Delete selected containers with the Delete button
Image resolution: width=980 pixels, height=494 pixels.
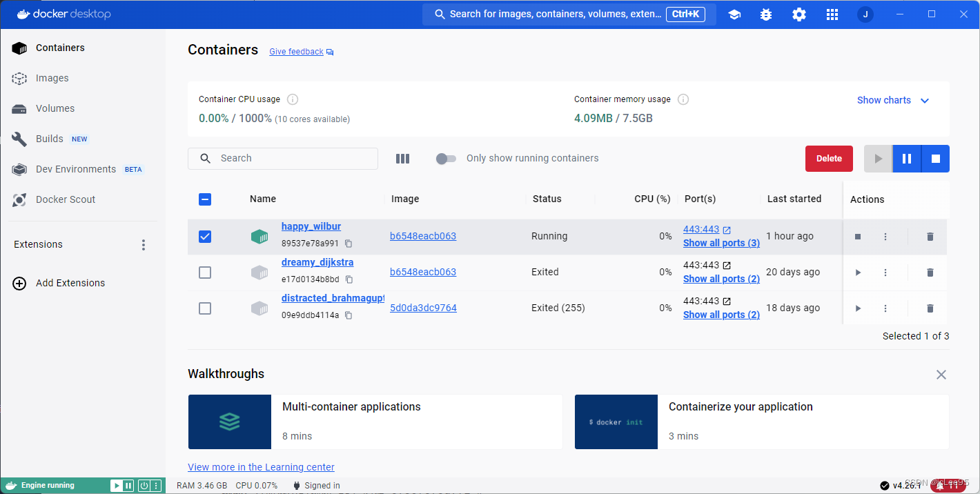(x=829, y=158)
